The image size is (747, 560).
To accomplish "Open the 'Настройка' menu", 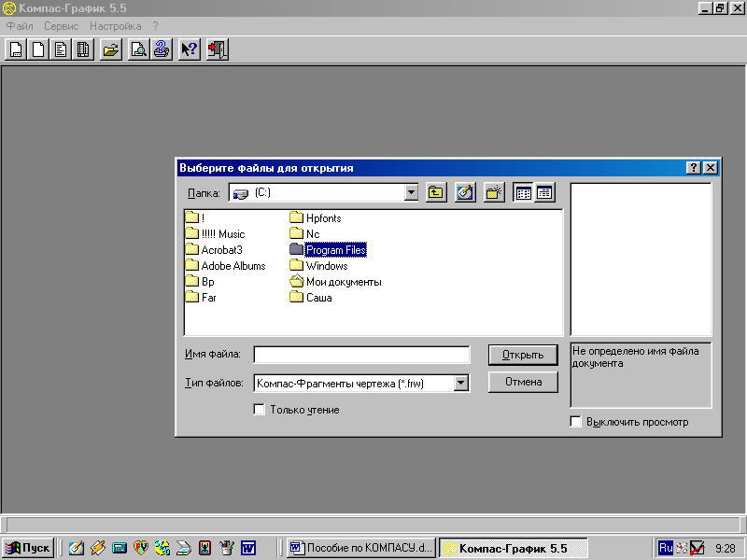I will (x=116, y=26).
